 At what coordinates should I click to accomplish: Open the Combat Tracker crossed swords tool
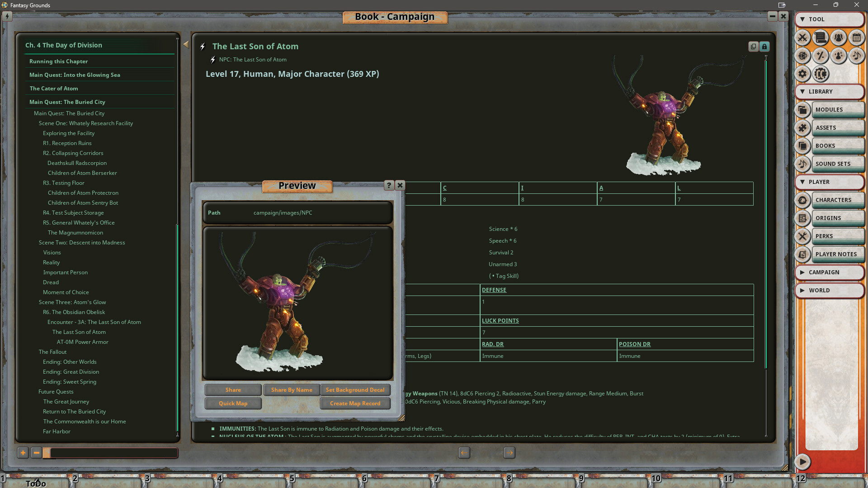click(802, 38)
